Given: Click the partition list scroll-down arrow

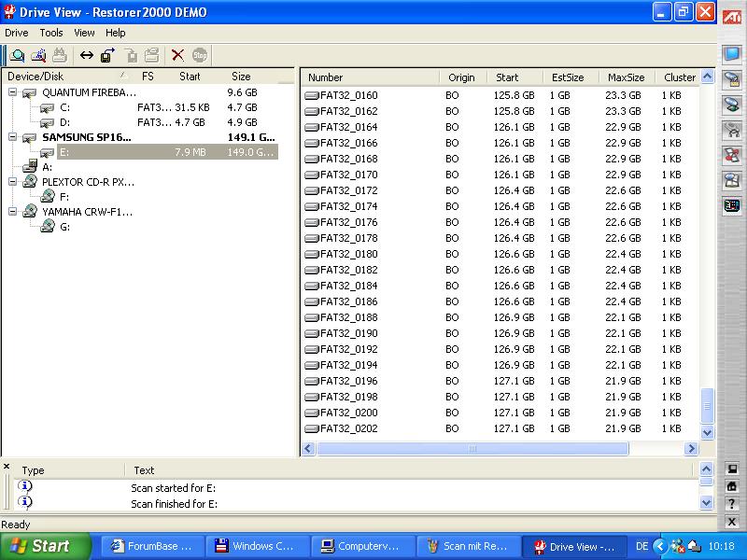Looking at the screenshot, I should click(x=708, y=432).
